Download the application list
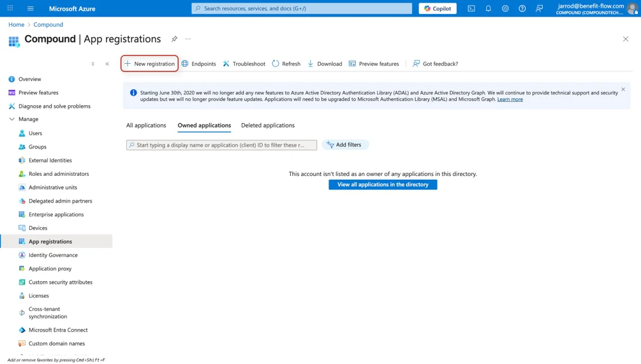The height and width of the screenshot is (364, 641). [x=325, y=64]
